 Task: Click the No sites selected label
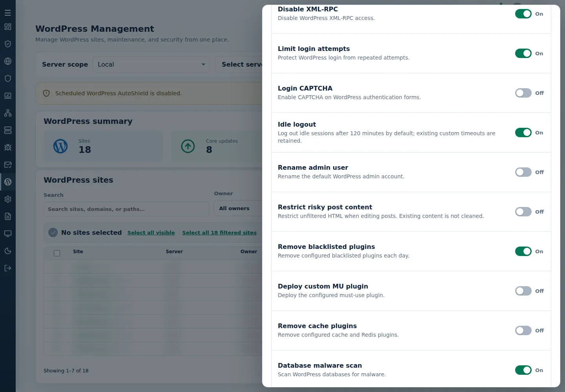point(91,232)
